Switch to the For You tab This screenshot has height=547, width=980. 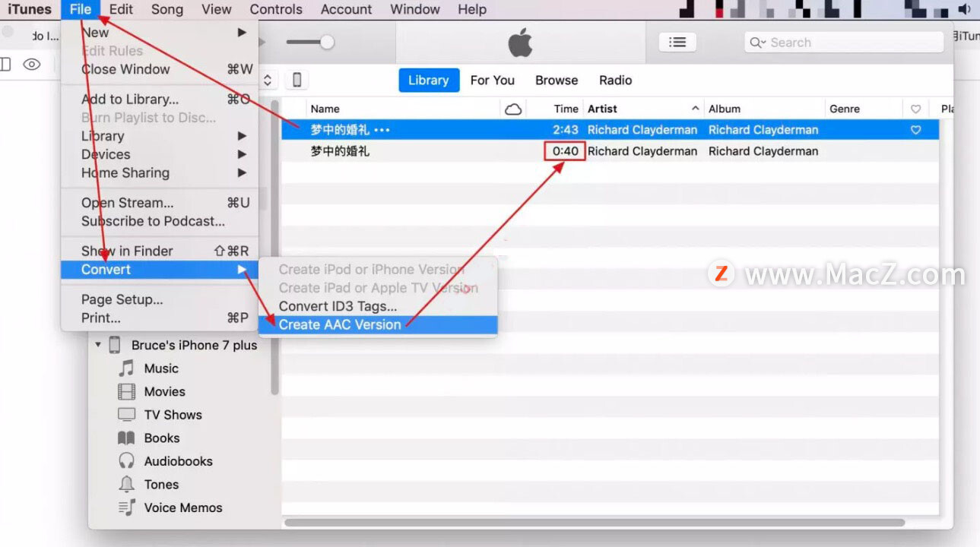point(493,80)
